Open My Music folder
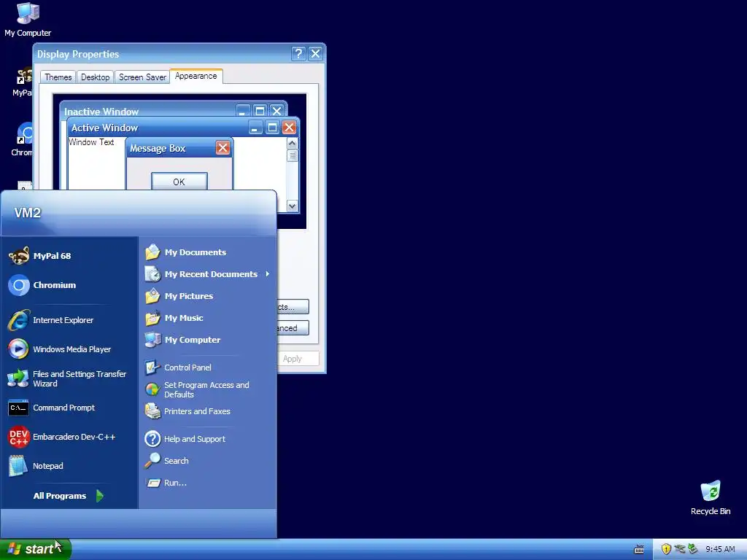Viewport: 747px width, 560px height. (207, 318)
